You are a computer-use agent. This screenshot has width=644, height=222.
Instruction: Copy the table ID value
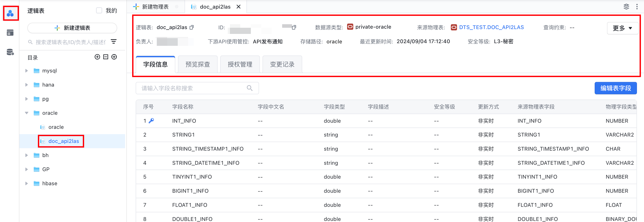tap(294, 27)
